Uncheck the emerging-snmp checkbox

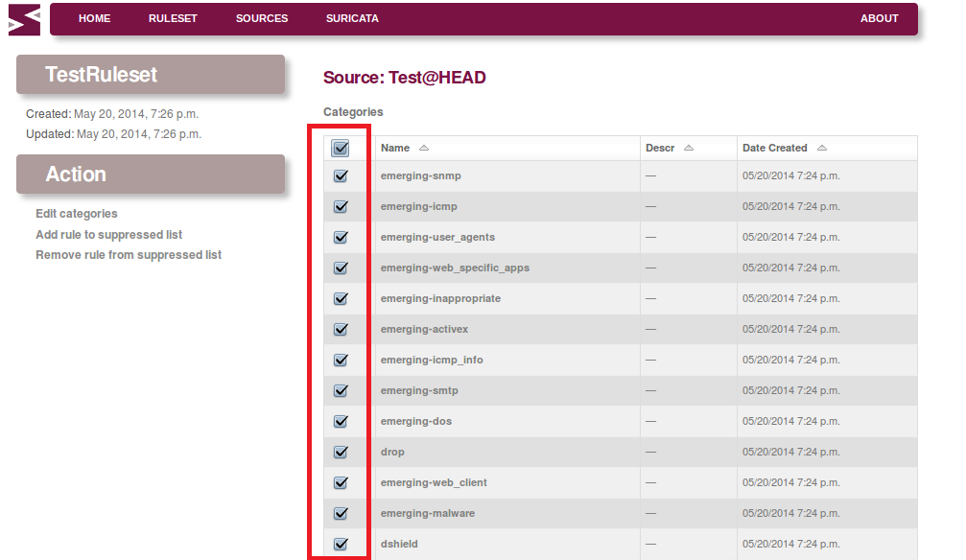pyautogui.click(x=341, y=175)
